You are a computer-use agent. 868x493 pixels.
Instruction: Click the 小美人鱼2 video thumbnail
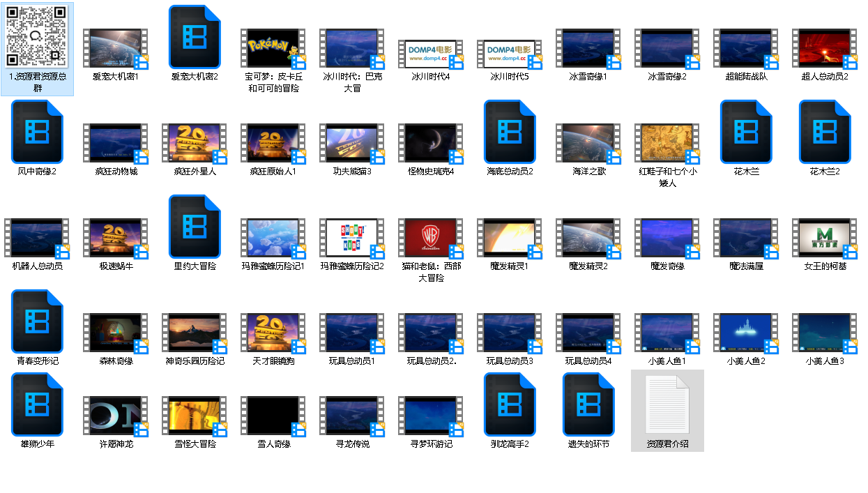point(746,333)
